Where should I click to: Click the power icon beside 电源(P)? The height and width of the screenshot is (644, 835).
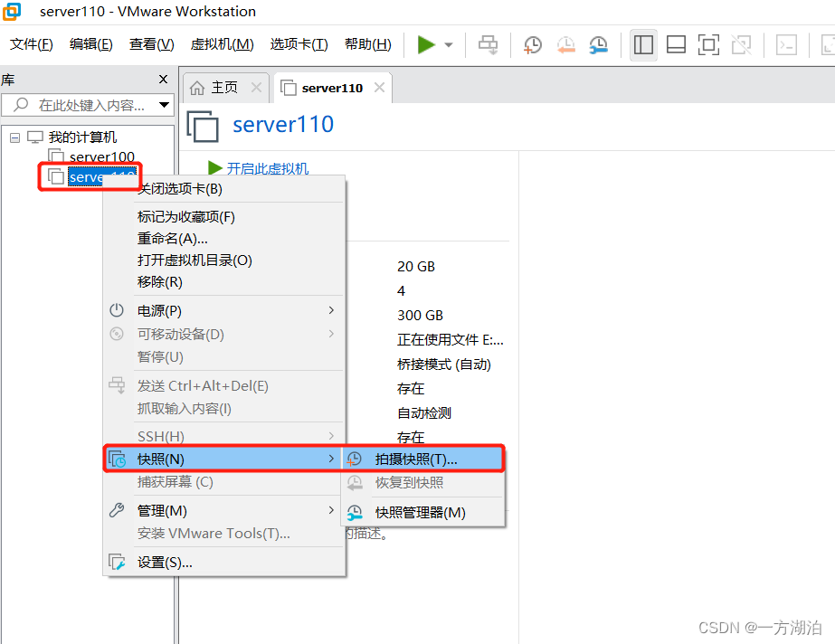point(117,310)
